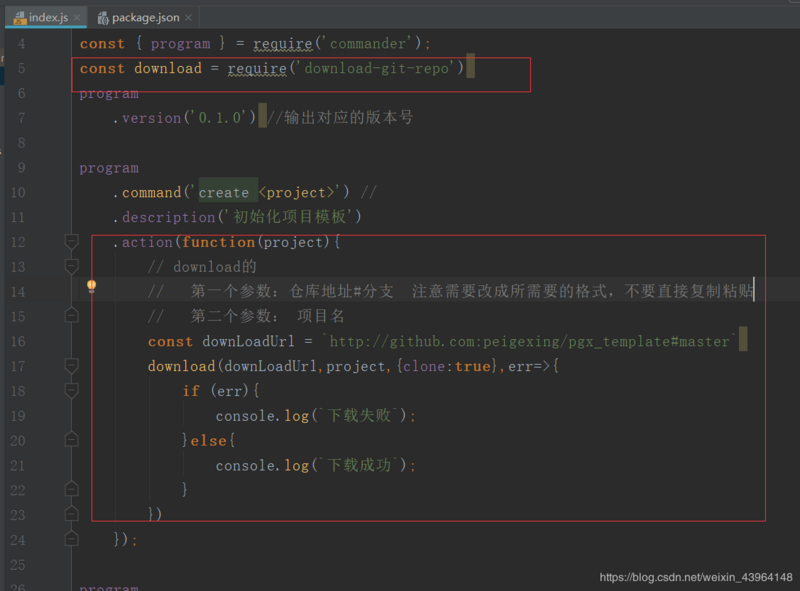Click the downLoadUrl variable on line 16
This screenshot has width=800, height=591.
coord(248,341)
